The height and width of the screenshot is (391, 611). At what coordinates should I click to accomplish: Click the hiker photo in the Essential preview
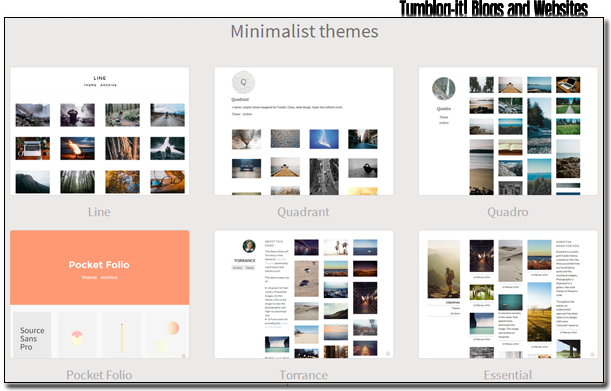click(x=444, y=269)
